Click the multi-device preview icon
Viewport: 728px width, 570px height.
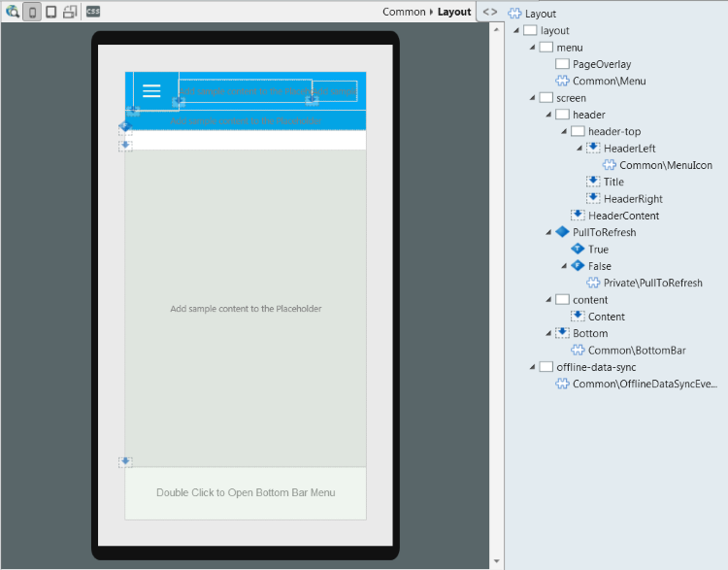tap(70, 12)
